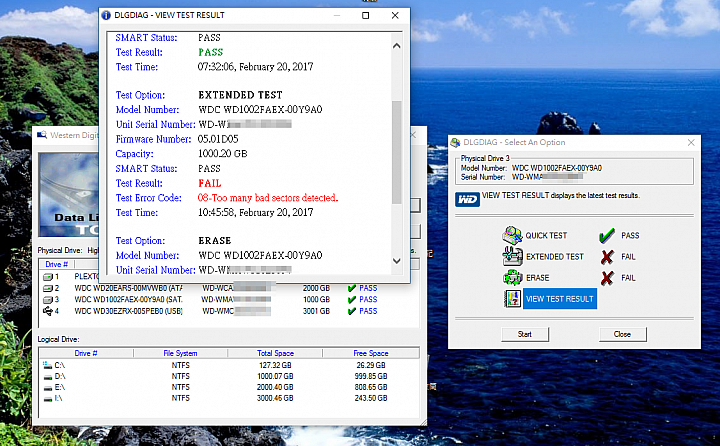Click the test results scrollbar thumb
This screenshot has height=446, width=720.
(x=397, y=152)
